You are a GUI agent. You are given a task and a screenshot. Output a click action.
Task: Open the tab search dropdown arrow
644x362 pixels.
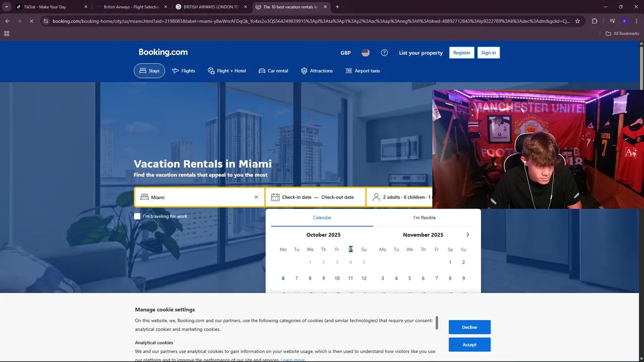point(7,7)
